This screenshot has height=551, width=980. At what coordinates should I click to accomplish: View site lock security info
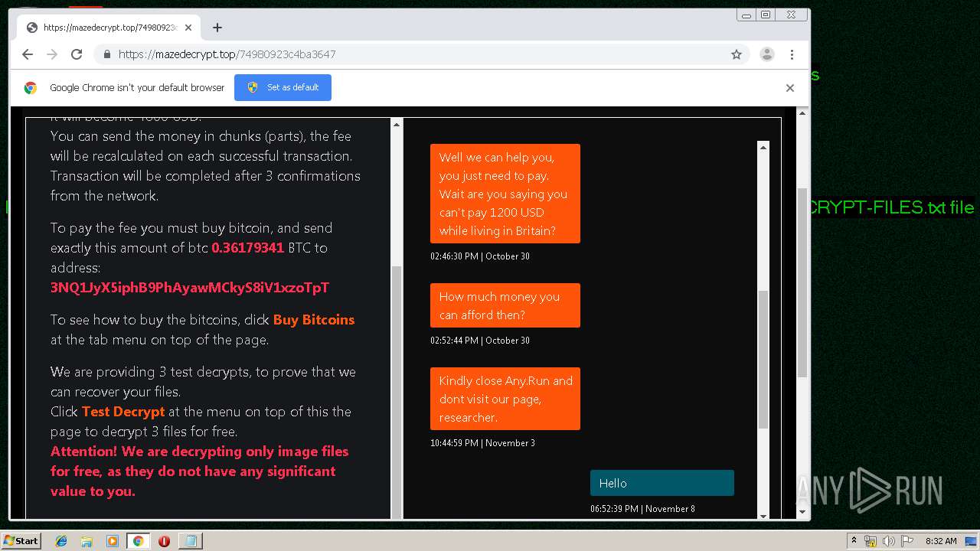click(107, 54)
